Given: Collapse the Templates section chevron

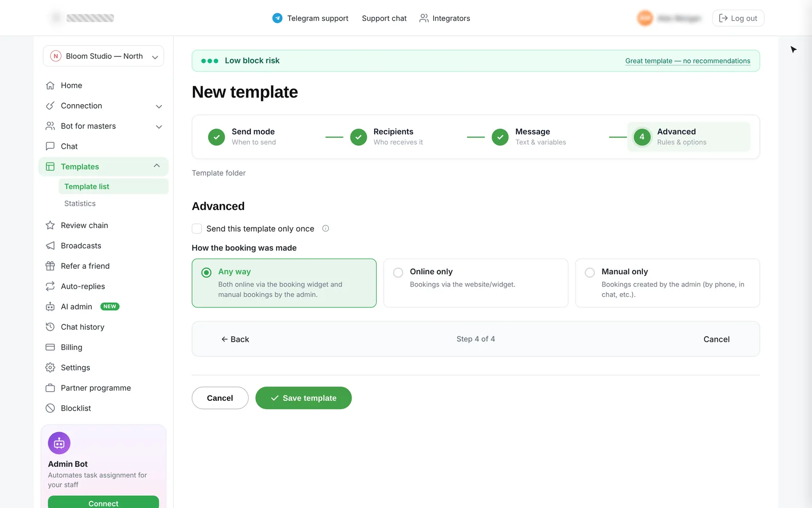Looking at the screenshot, I should 157,166.
